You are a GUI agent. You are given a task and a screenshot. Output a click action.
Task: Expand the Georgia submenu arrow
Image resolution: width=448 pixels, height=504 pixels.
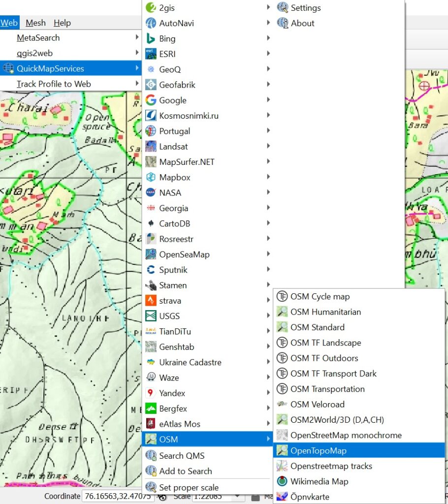268,208
